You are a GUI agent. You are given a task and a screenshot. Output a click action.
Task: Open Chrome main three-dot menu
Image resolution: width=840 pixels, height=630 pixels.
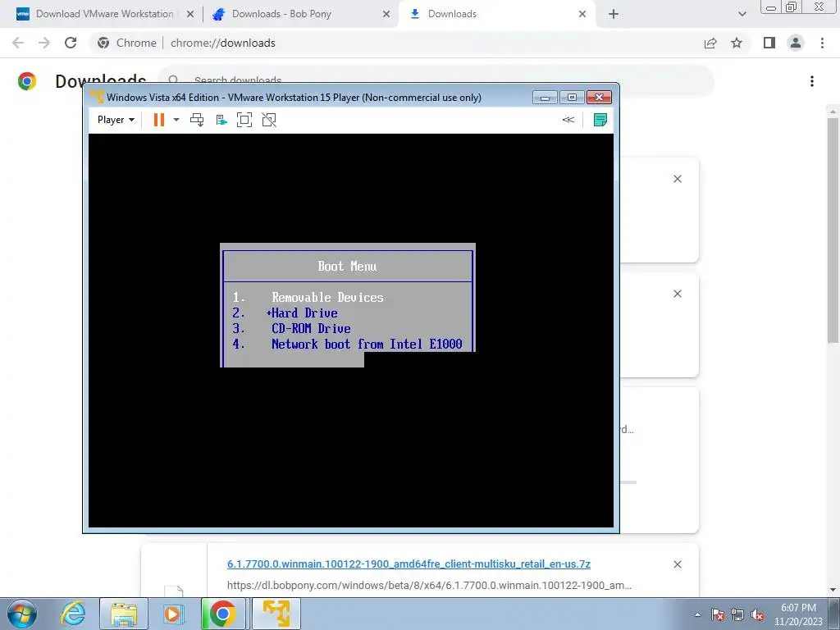click(822, 43)
